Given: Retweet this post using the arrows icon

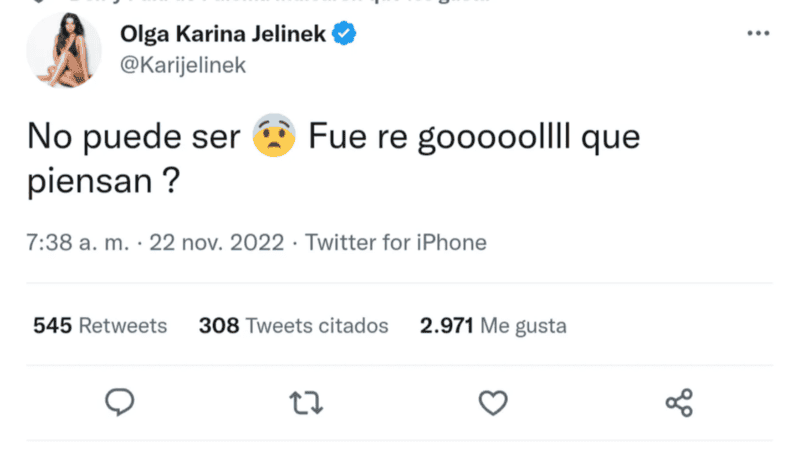Looking at the screenshot, I should click(305, 402).
